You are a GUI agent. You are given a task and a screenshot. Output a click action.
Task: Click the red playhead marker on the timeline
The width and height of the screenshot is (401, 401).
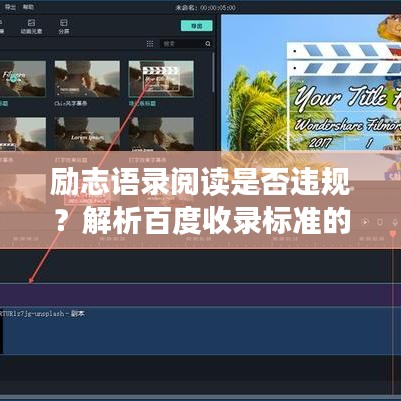tap(393, 233)
